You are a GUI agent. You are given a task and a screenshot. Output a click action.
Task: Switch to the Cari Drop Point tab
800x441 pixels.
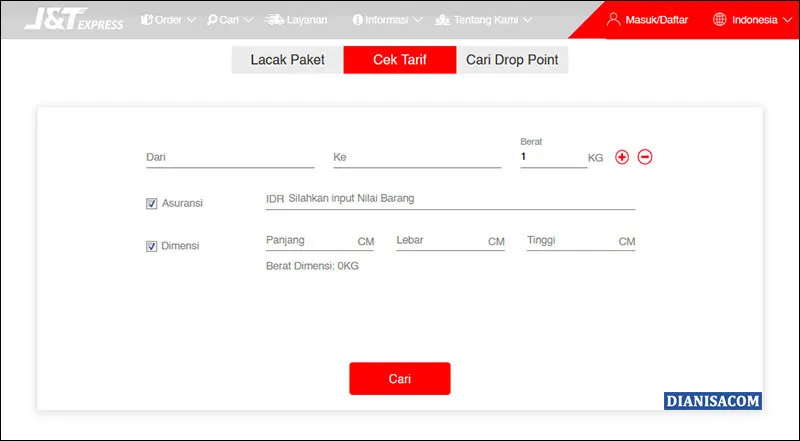click(512, 60)
